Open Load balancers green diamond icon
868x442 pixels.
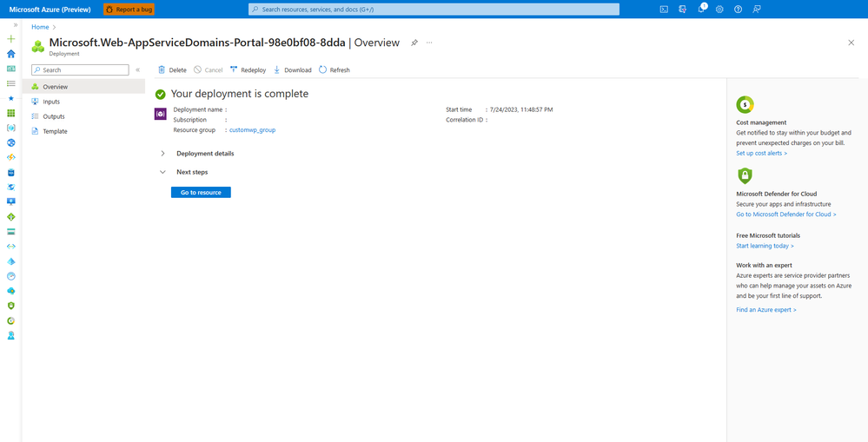tap(11, 217)
